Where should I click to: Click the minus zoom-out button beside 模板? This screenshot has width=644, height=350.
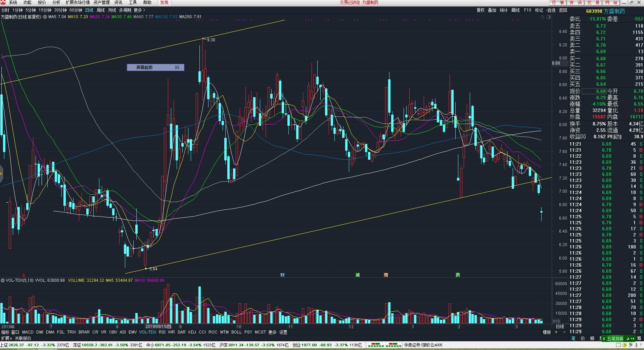tap(564, 332)
